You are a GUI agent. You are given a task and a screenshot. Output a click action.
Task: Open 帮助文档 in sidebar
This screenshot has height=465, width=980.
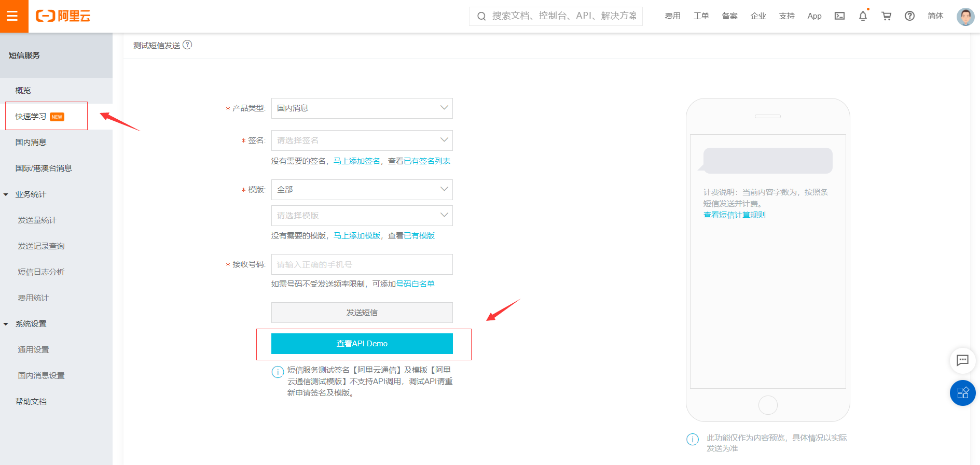pos(31,402)
